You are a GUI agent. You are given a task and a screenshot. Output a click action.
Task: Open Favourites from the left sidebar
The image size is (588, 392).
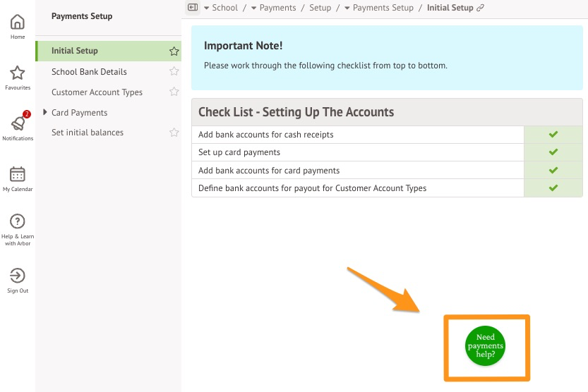[18, 73]
